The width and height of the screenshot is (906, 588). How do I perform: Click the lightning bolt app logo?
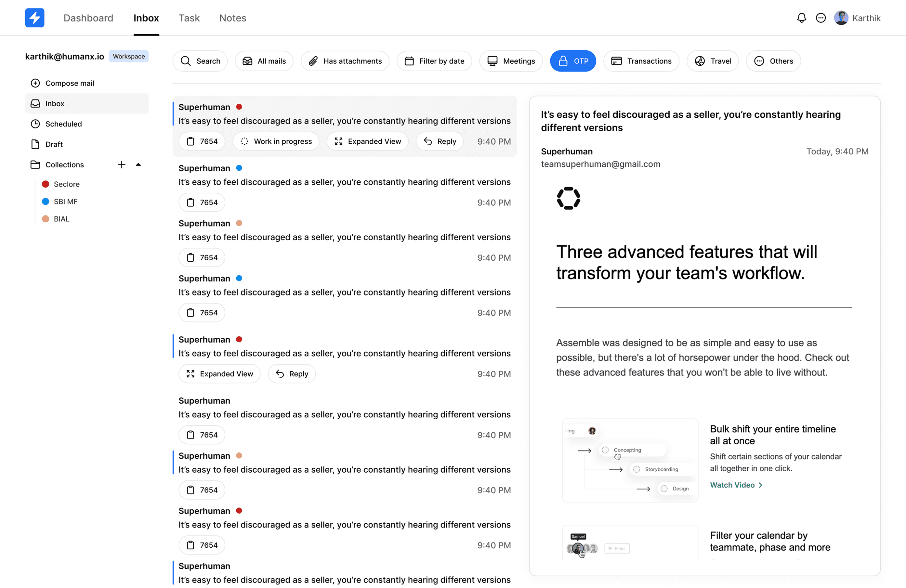coord(35,18)
